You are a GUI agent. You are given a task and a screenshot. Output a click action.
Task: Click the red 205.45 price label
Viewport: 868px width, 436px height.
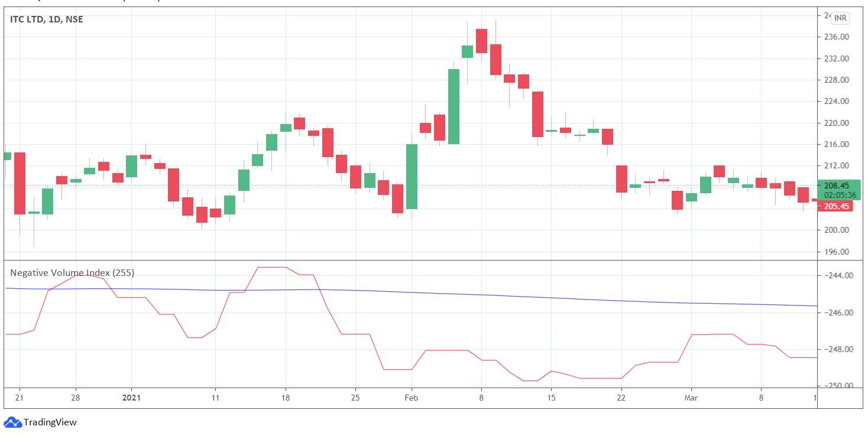point(835,206)
